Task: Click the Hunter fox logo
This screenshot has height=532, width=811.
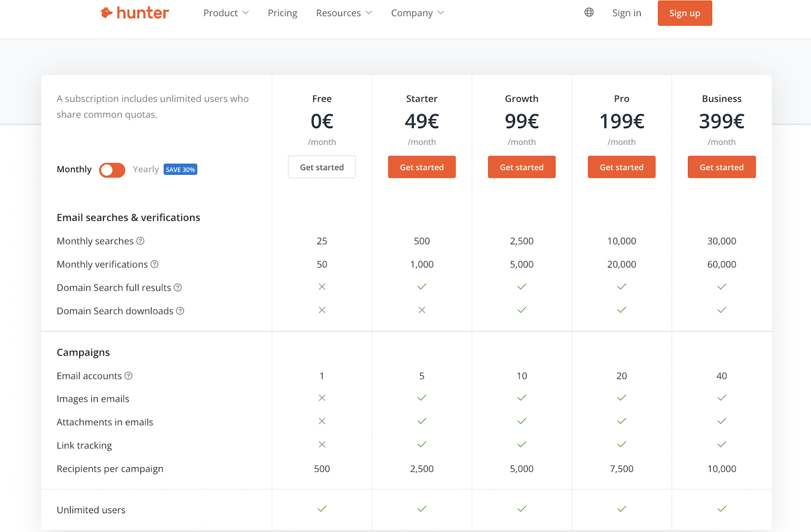Action: point(134,13)
